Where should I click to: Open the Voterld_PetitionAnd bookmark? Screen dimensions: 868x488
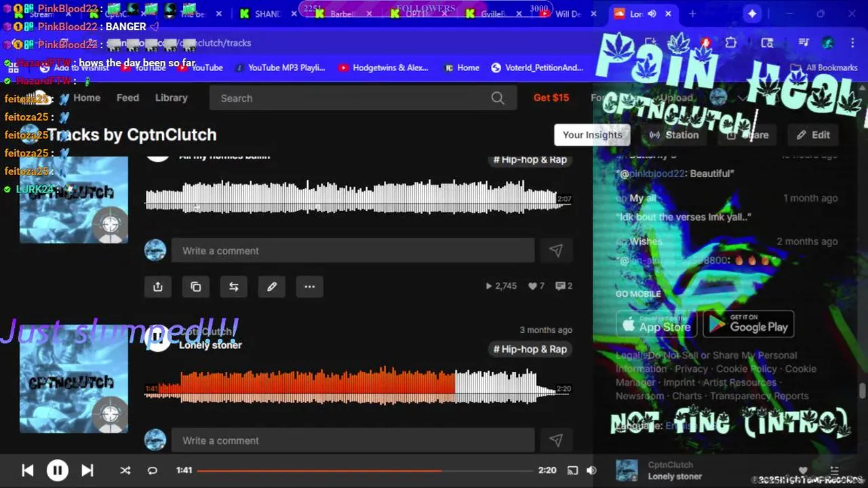(x=536, y=68)
